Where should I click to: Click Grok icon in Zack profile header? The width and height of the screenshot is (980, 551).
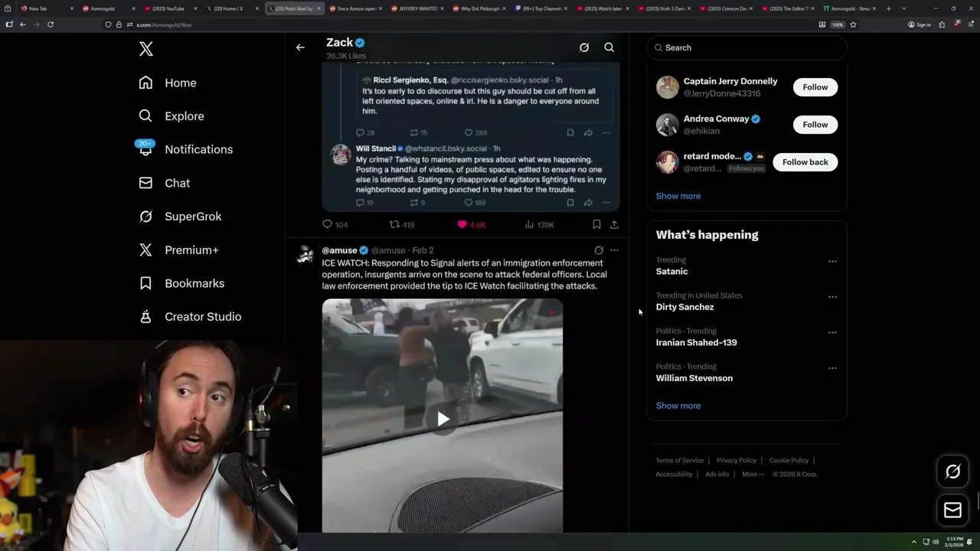pos(584,47)
